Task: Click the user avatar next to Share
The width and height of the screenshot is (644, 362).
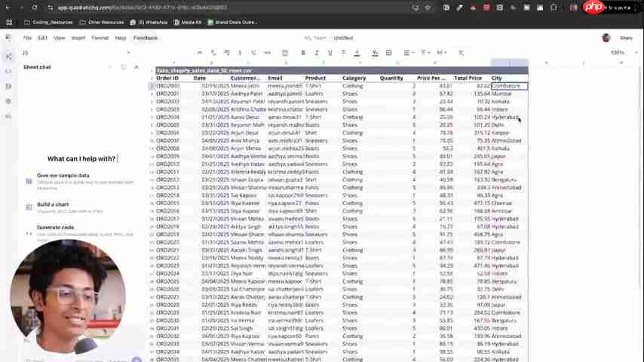Action: pos(606,38)
